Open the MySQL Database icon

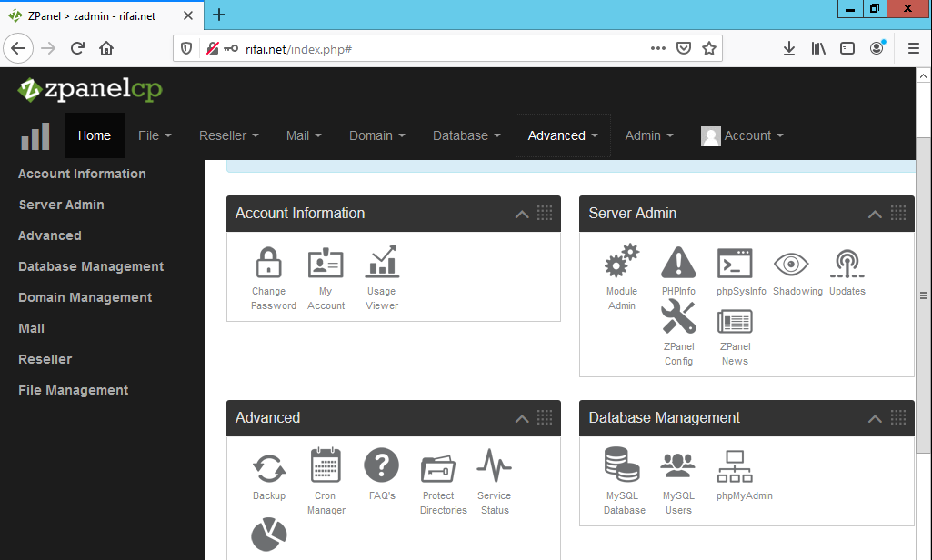click(622, 465)
